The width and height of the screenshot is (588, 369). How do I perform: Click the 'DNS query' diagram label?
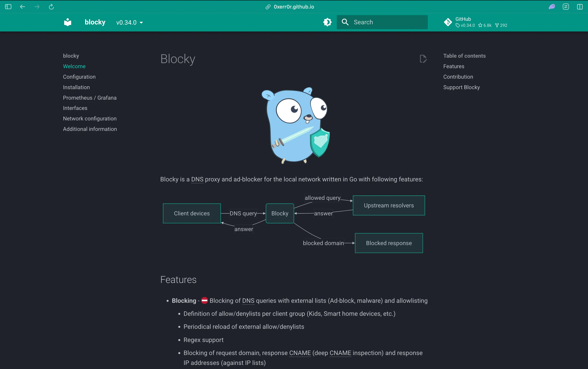point(243,213)
